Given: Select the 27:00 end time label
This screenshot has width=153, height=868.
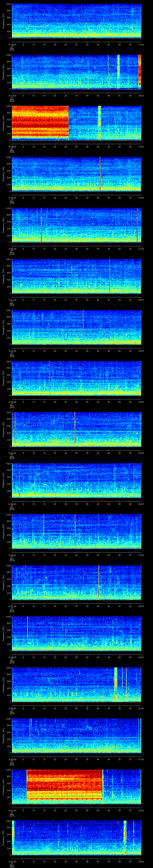Looking at the screenshot, I should (x=141, y=555).
